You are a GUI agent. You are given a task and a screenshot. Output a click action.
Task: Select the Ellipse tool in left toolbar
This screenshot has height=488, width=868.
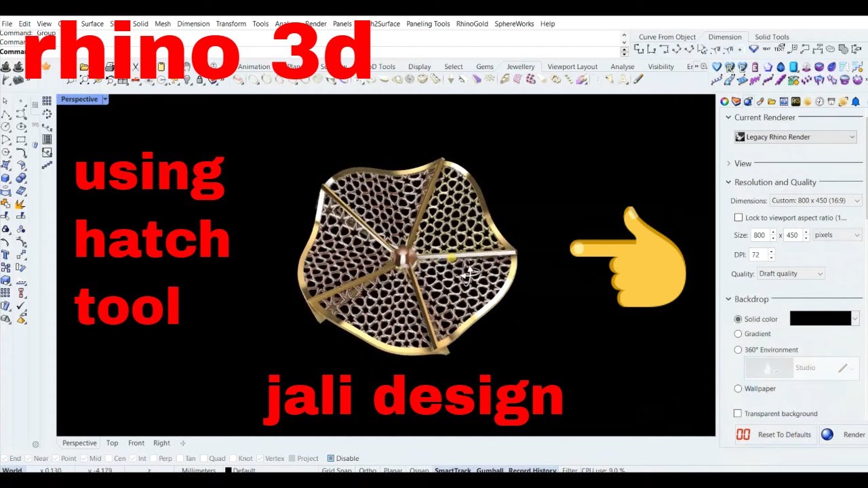pos(21,126)
